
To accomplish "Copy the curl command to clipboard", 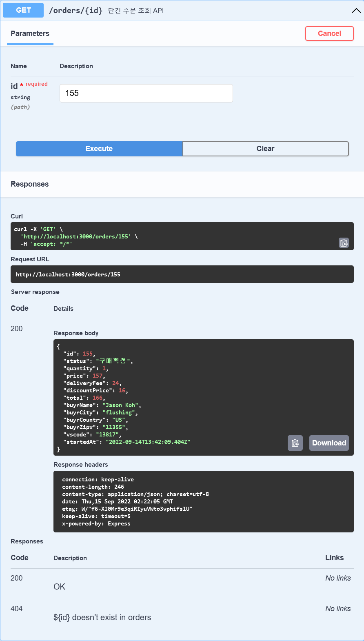I will point(344,243).
